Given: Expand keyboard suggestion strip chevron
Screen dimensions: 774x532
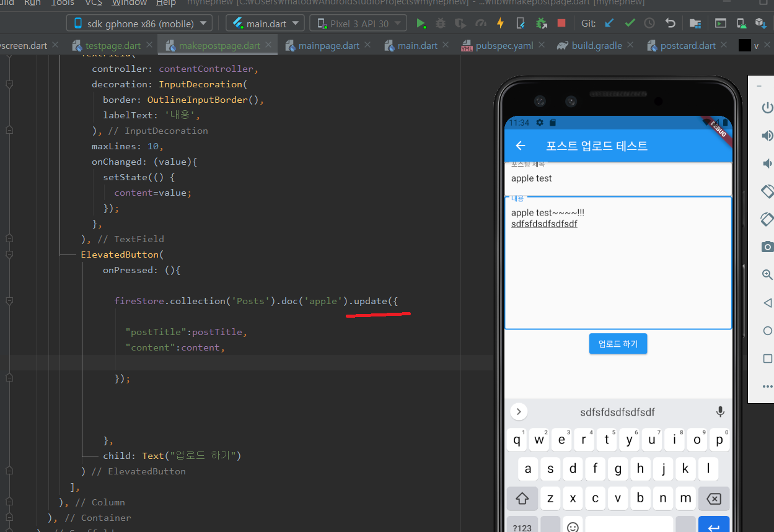Looking at the screenshot, I should (x=518, y=412).
